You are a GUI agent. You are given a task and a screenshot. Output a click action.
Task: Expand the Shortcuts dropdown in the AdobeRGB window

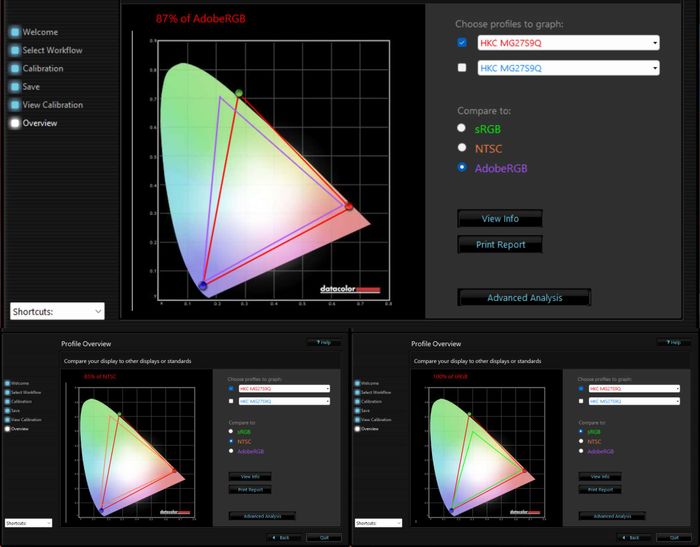pyautogui.click(x=57, y=311)
